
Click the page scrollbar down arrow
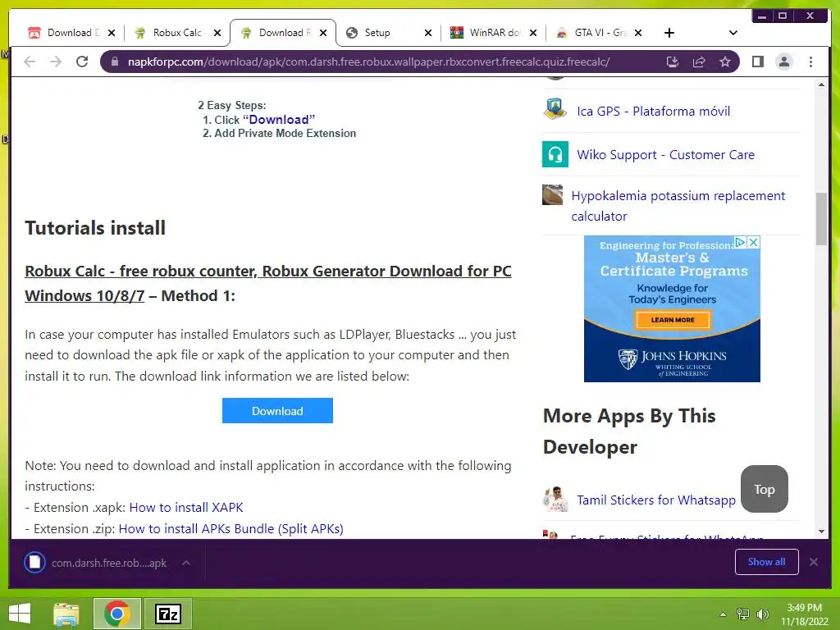[x=821, y=532]
